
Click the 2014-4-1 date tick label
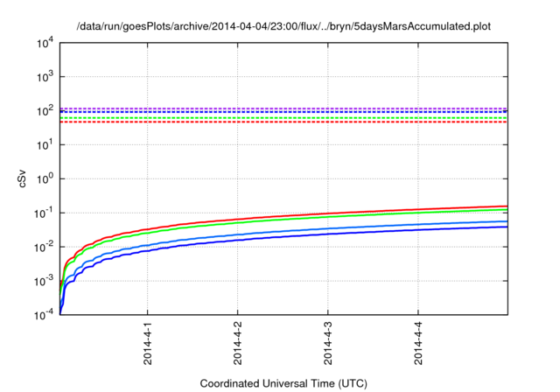[148, 343]
